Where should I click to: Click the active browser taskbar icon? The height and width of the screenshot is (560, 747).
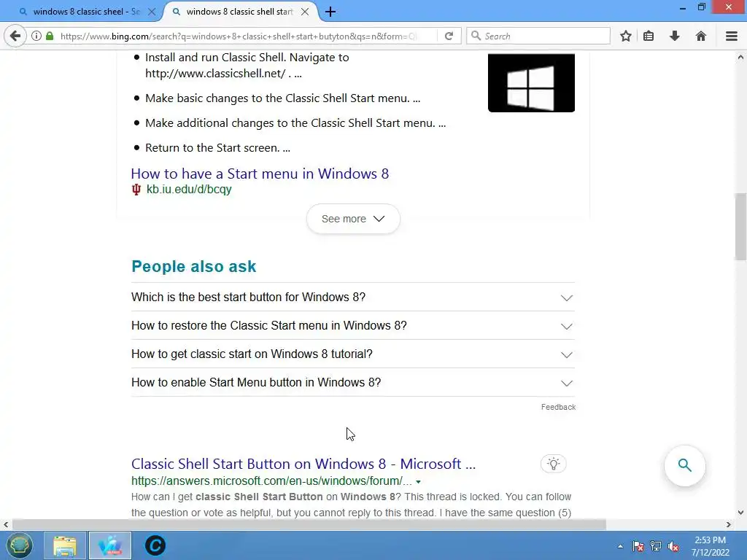pyautogui.click(x=110, y=545)
